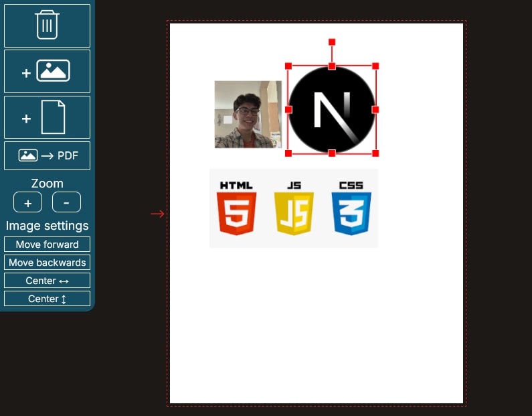Click the JS logo in the image
This screenshot has width=532, height=416.
(294, 208)
